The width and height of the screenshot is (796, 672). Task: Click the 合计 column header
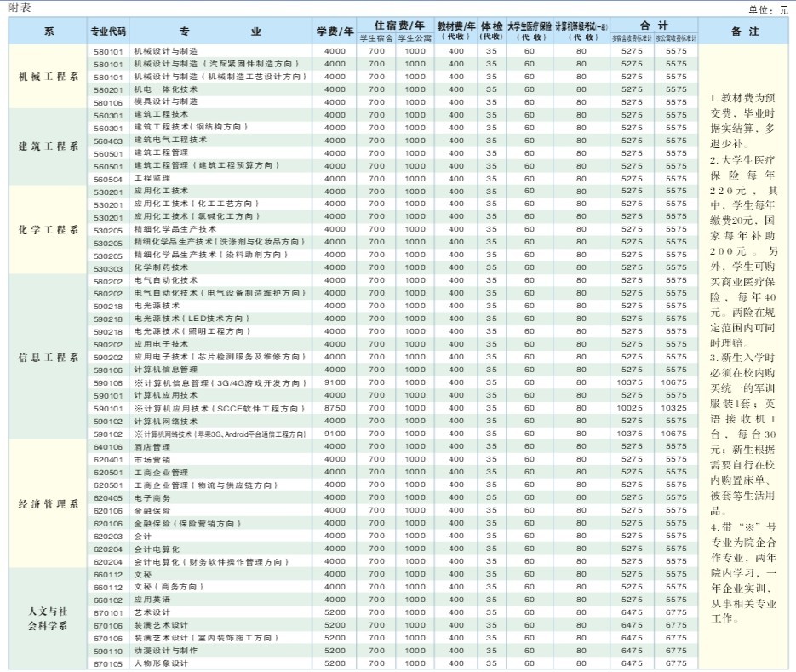pos(653,26)
